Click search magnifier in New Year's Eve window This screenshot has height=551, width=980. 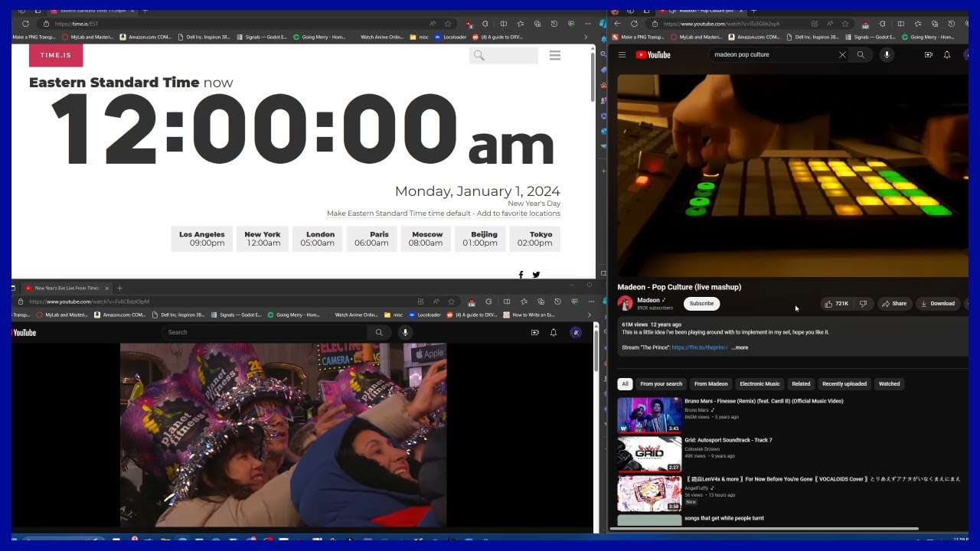[x=378, y=333]
